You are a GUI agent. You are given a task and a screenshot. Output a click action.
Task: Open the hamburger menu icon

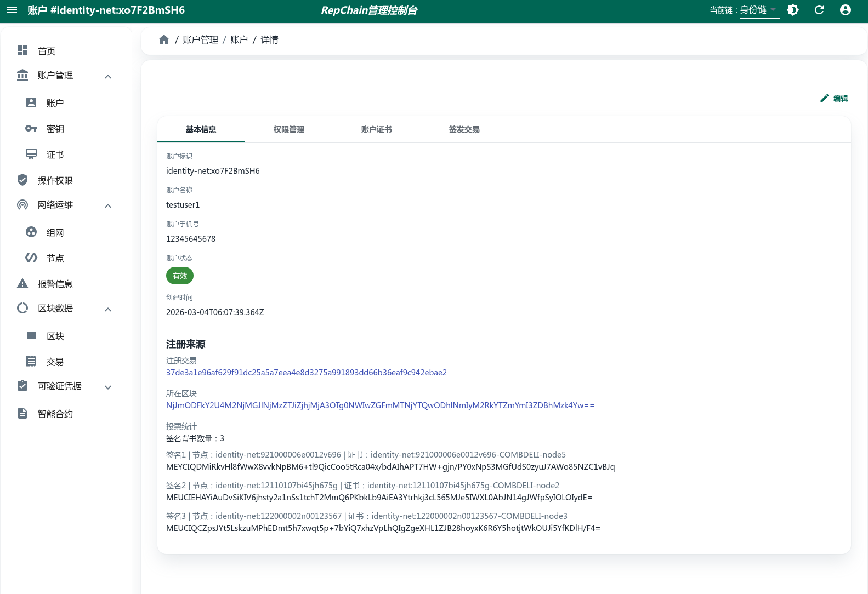(12, 10)
